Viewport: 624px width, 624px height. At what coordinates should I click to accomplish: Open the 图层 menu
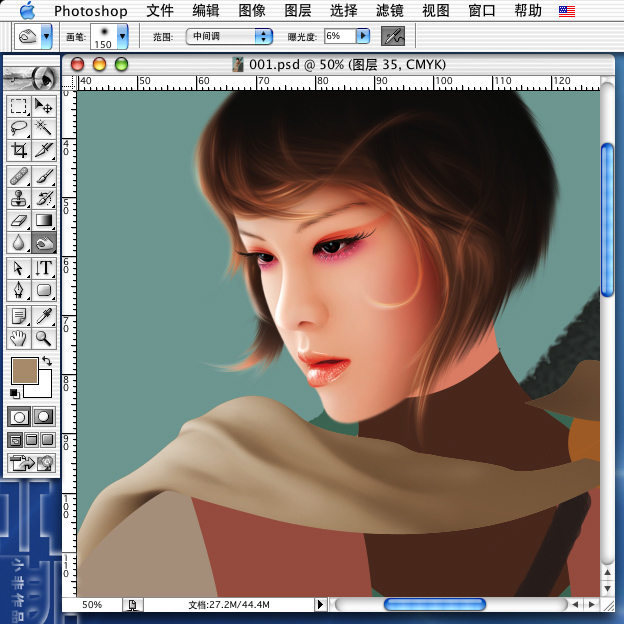tap(298, 11)
